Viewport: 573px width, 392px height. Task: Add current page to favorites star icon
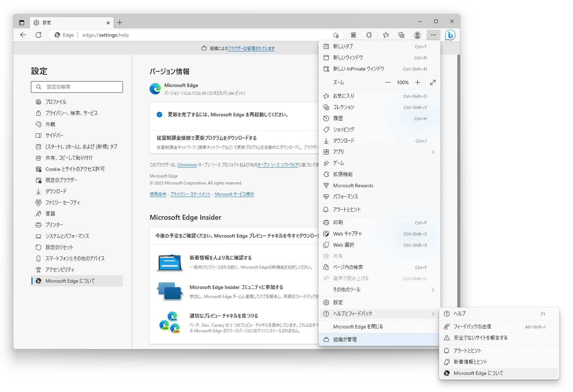[x=336, y=35]
